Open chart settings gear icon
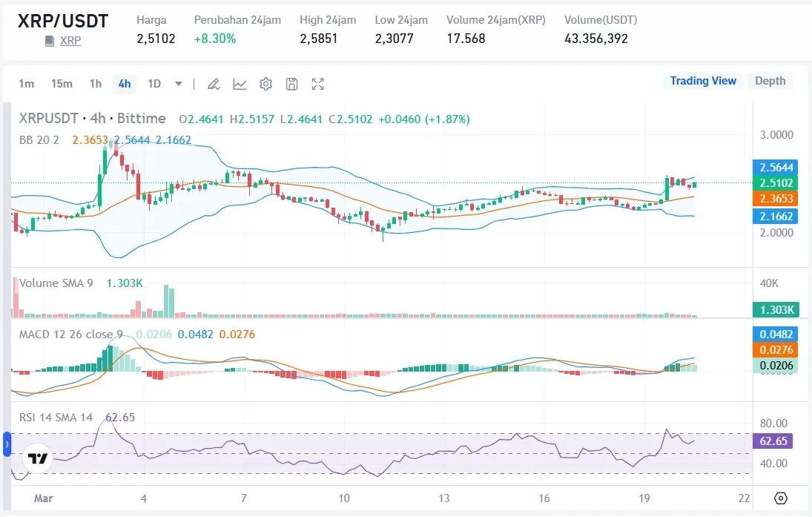This screenshot has width=812, height=517. [x=265, y=84]
